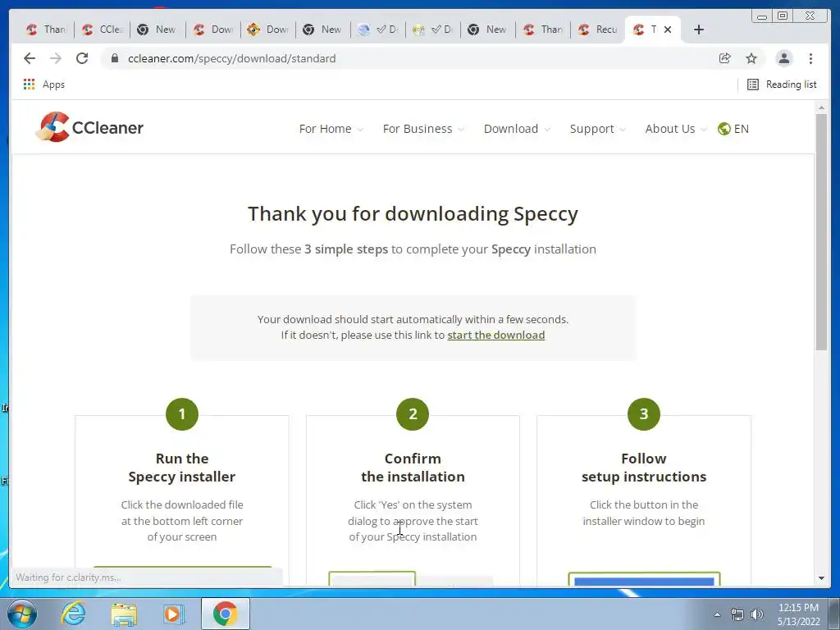The image size is (840, 630).
Task: Open the Windows Start menu
Action: tap(21, 614)
